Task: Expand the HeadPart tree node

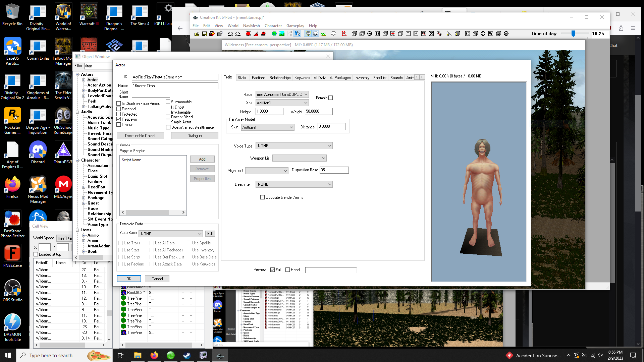Action: 84,187
